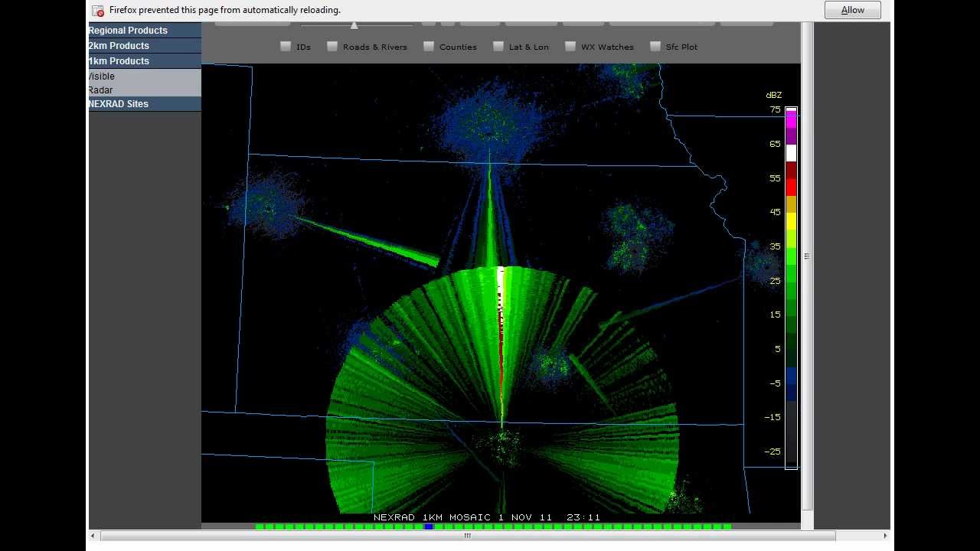The width and height of the screenshot is (980, 551).
Task: Click the horizontal scrollbar right arrow
Action: [x=886, y=536]
